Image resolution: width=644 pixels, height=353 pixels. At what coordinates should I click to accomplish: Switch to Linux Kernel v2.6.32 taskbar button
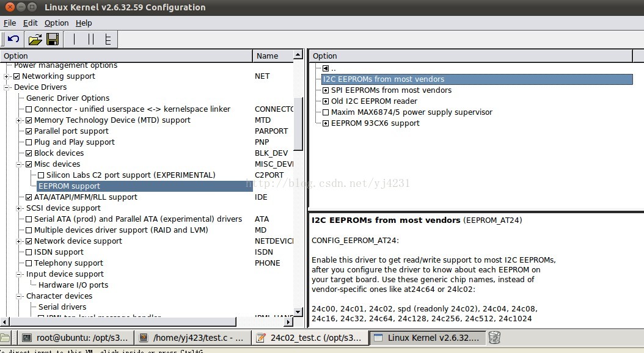point(427,338)
